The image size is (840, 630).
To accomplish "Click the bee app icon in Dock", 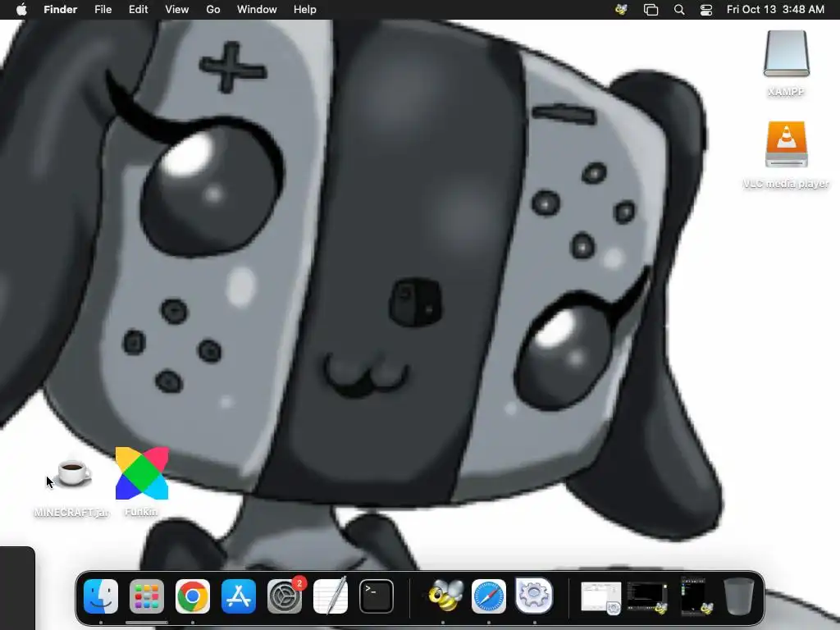I will [445, 596].
